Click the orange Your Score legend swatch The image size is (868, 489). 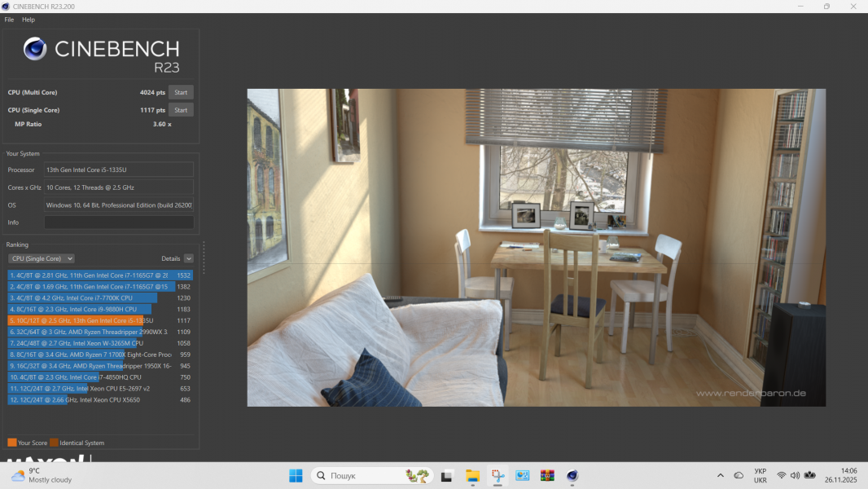(12, 443)
